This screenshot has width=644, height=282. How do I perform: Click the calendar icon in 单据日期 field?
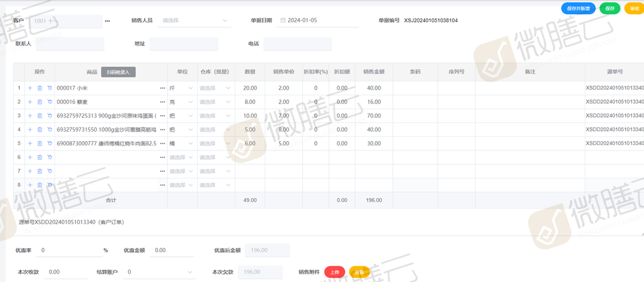pyautogui.click(x=283, y=20)
